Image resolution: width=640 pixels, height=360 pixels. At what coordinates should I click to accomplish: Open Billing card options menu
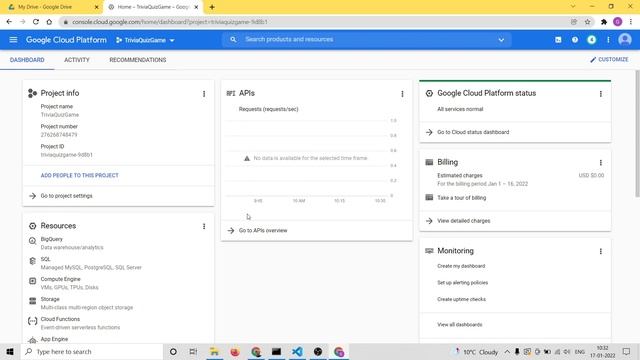point(601,162)
